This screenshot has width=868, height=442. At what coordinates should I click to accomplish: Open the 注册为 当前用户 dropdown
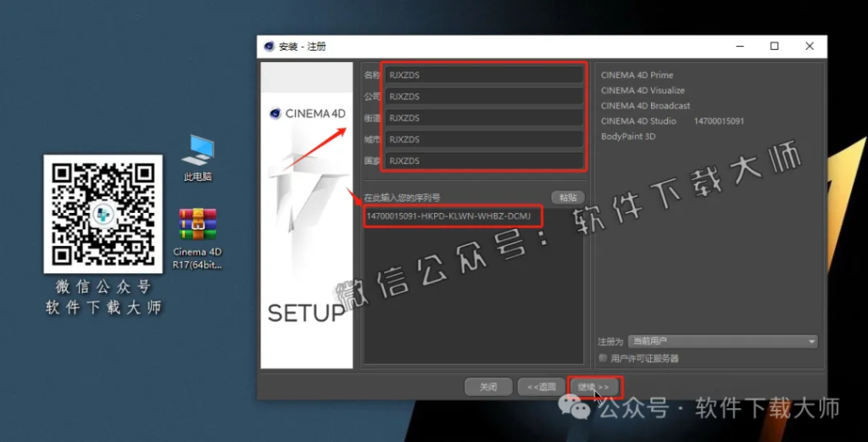click(723, 341)
